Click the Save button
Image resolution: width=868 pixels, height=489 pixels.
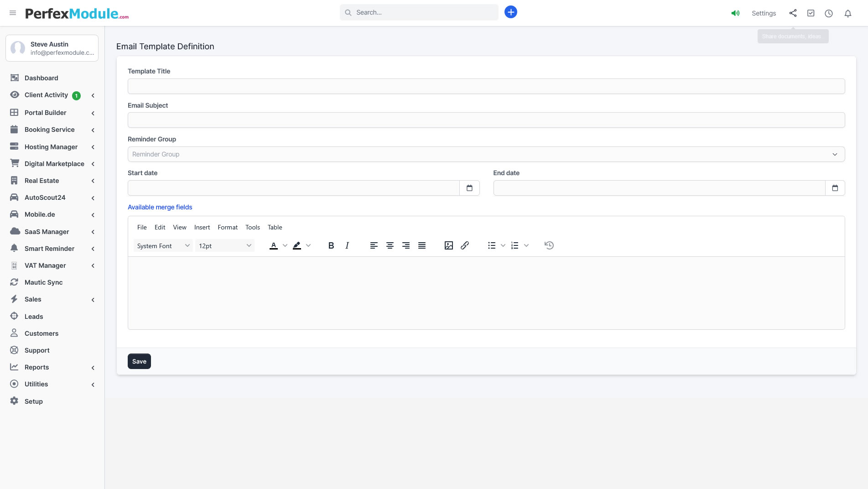coord(139,361)
